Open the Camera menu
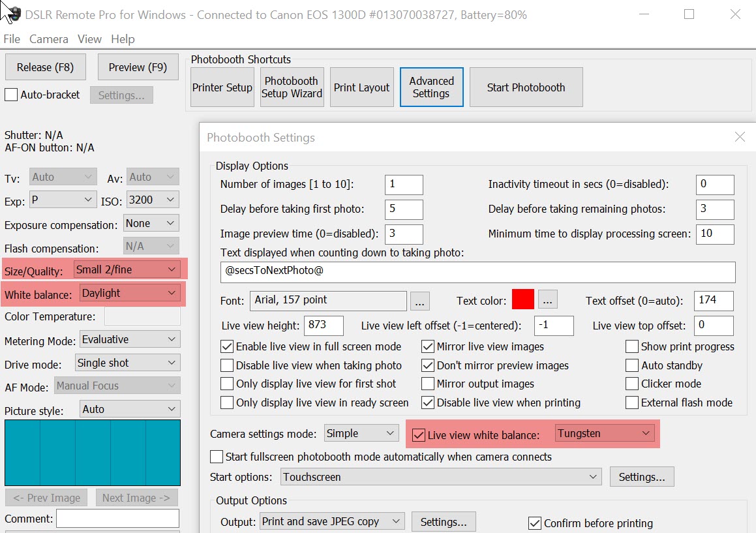 pyautogui.click(x=49, y=39)
